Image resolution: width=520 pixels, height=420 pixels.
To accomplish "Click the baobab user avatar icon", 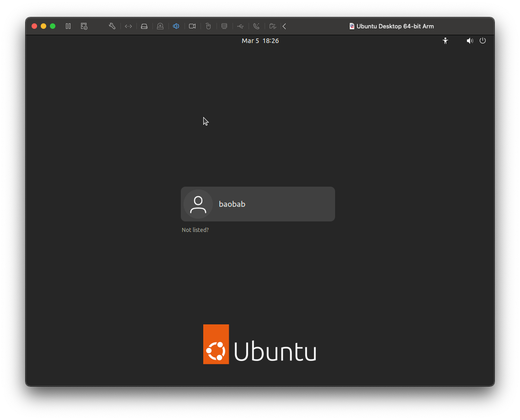I will (198, 204).
